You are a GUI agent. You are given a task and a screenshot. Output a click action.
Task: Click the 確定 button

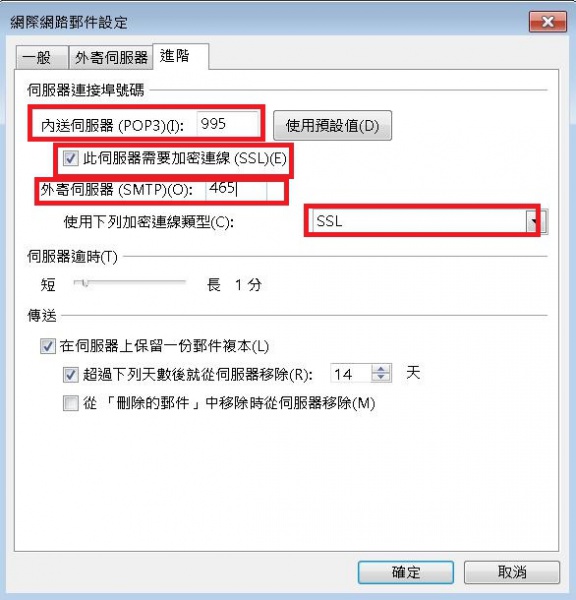pos(406,572)
